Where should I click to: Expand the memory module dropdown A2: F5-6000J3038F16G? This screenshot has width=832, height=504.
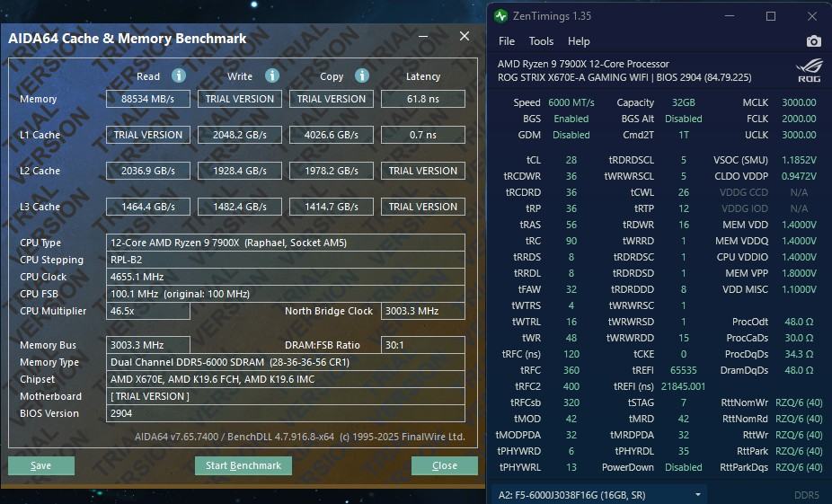698,495
